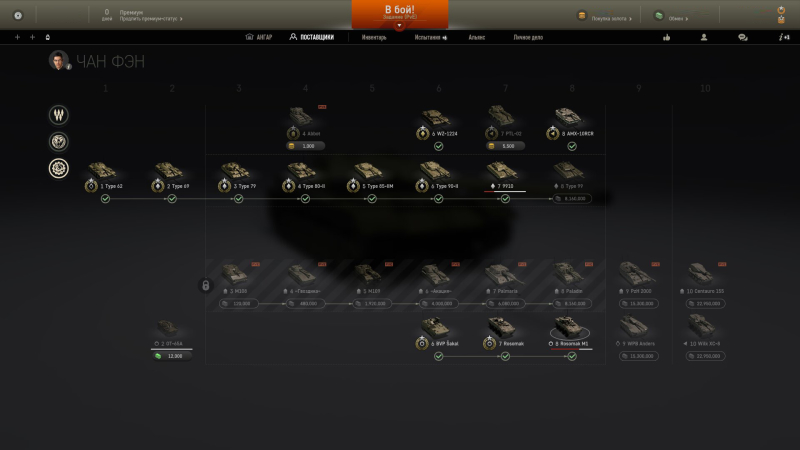Click the first plus icon in nav bar

click(x=17, y=37)
